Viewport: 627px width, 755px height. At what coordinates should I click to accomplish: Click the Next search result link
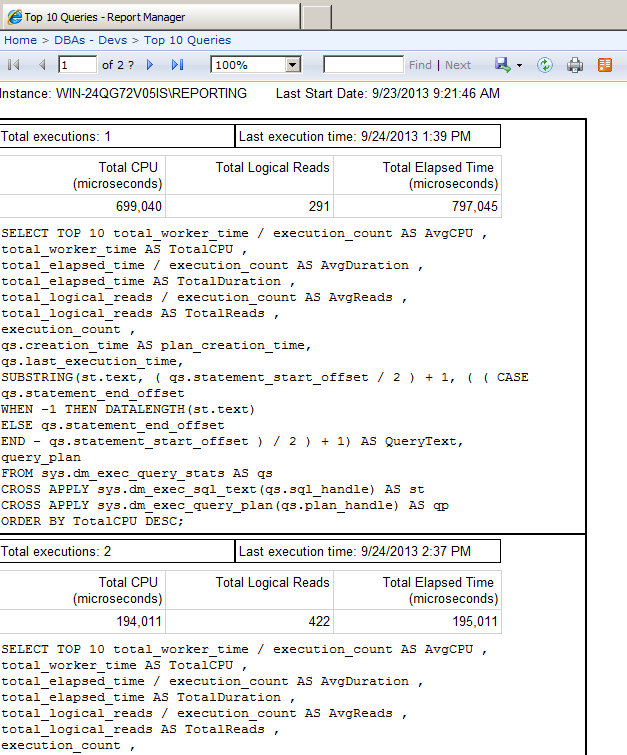tap(458, 65)
